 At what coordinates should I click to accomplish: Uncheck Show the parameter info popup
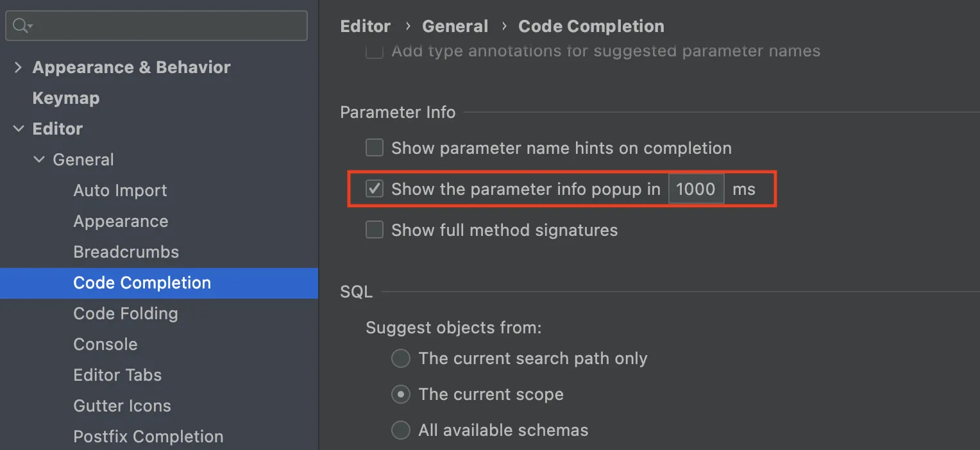tap(375, 189)
